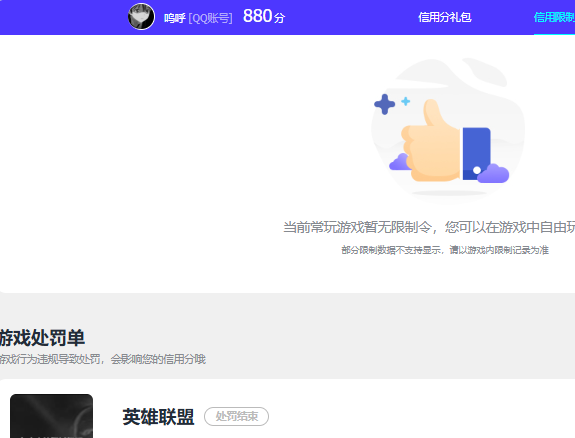Click the 处罚结束 status badge
The image size is (575, 438).
pos(237,416)
